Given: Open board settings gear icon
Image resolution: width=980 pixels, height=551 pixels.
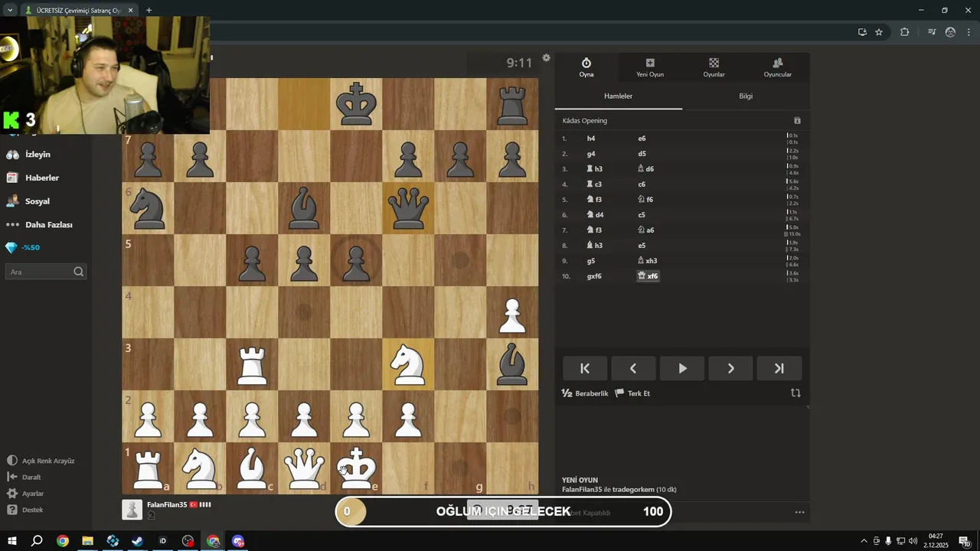Looking at the screenshot, I should pyautogui.click(x=546, y=58).
